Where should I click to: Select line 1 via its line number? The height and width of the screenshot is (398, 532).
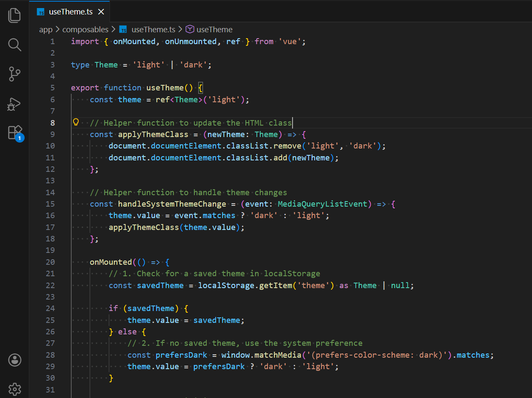(52, 42)
